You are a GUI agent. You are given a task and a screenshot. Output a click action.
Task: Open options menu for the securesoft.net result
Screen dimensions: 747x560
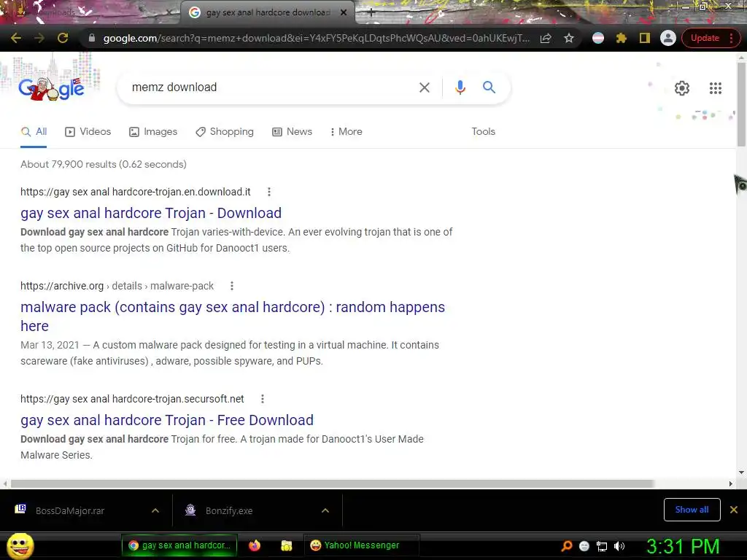point(263,399)
